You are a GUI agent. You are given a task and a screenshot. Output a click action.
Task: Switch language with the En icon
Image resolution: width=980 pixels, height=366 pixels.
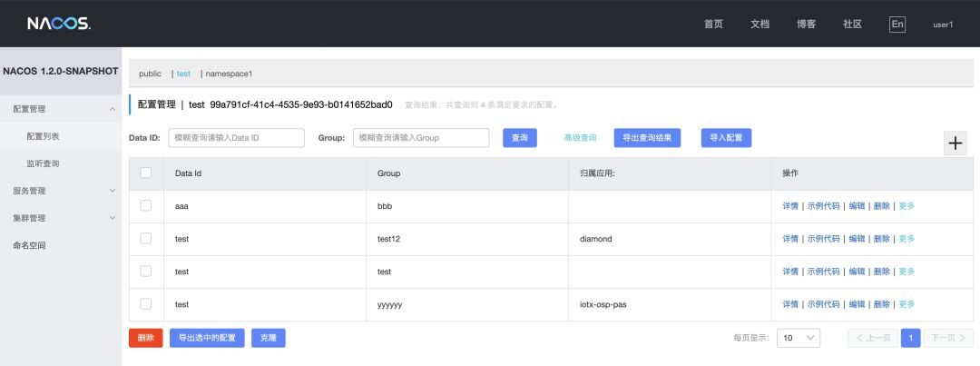[x=897, y=25]
